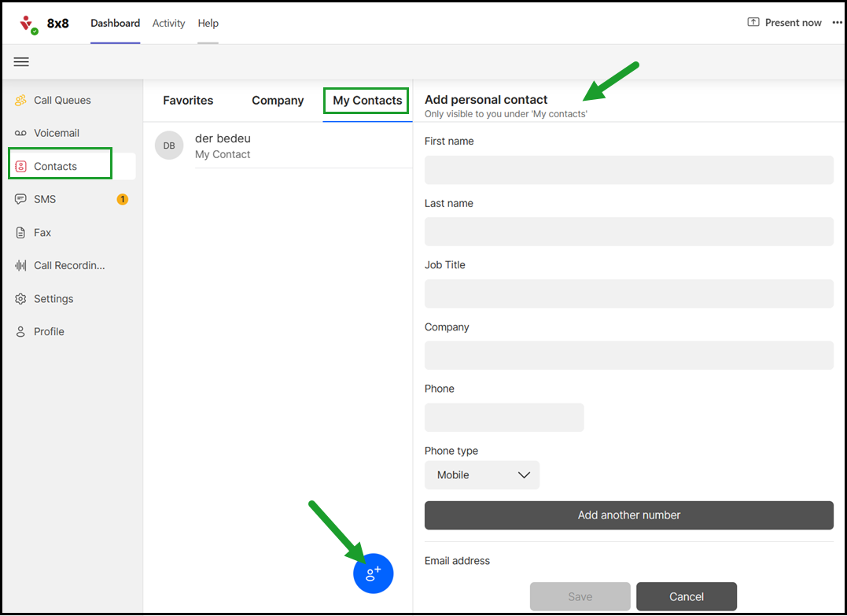Cancel adding the personal contact
The height and width of the screenshot is (616, 847).
(686, 596)
